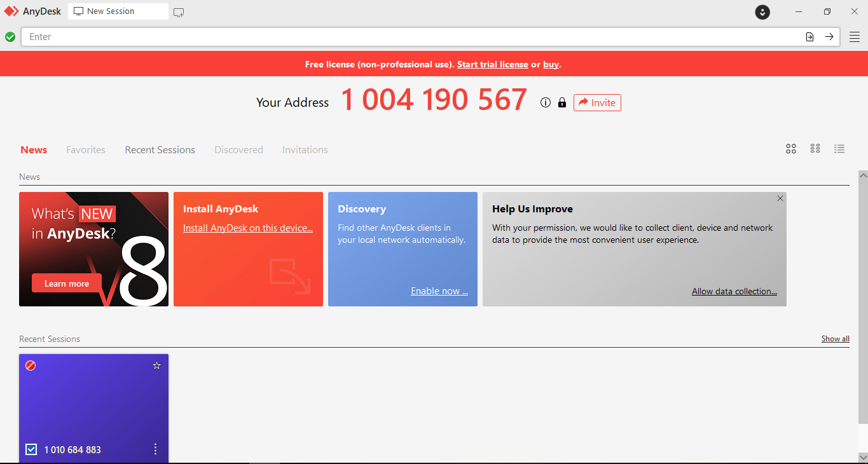Screen dimensions: 868x464
Task: Show address info via the circled i icon
Action: coord(545,102)
